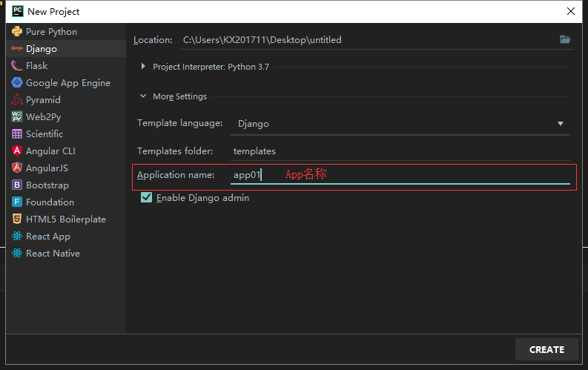Click the Angular CLI icon
588x370 pixels.
coord(17,151)
